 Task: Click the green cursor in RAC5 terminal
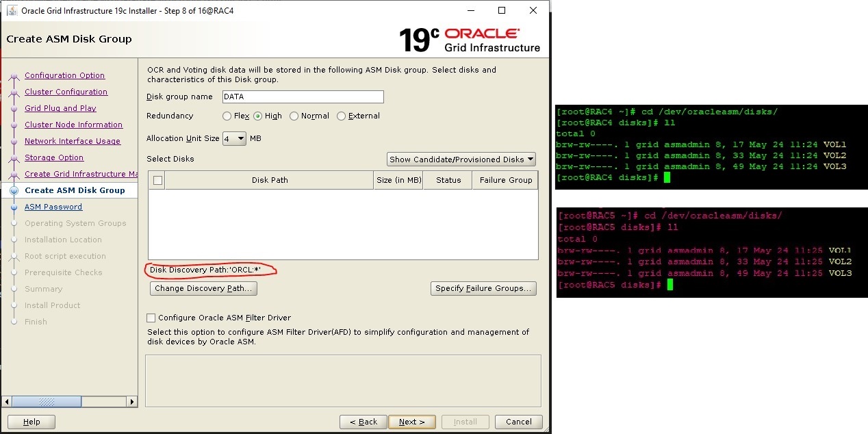pos(670,285)
